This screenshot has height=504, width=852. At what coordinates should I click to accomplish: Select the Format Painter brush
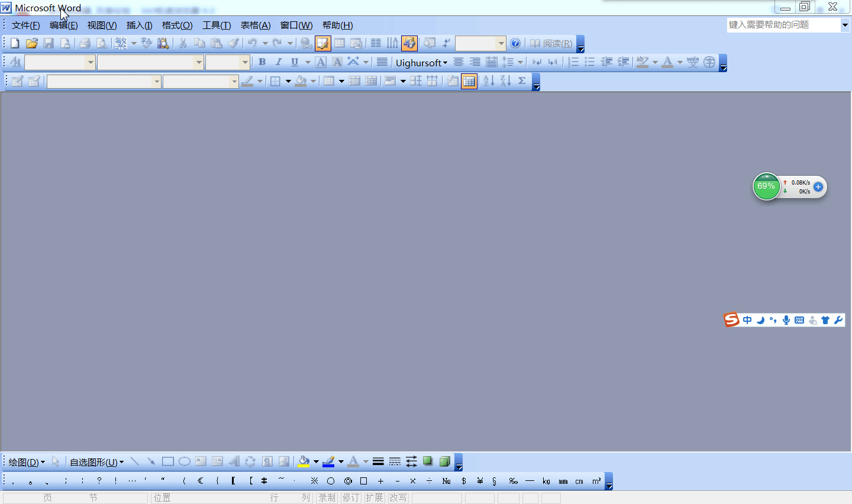tap(234, 43)
